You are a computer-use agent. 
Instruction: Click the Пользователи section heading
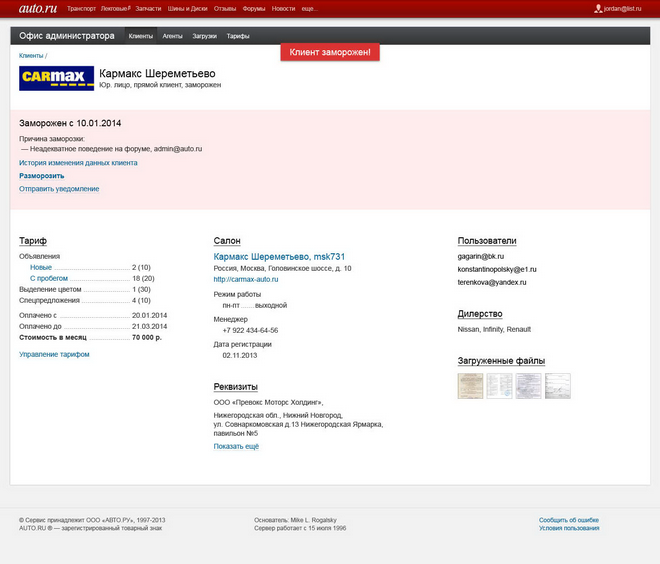(x=487, y=241)
